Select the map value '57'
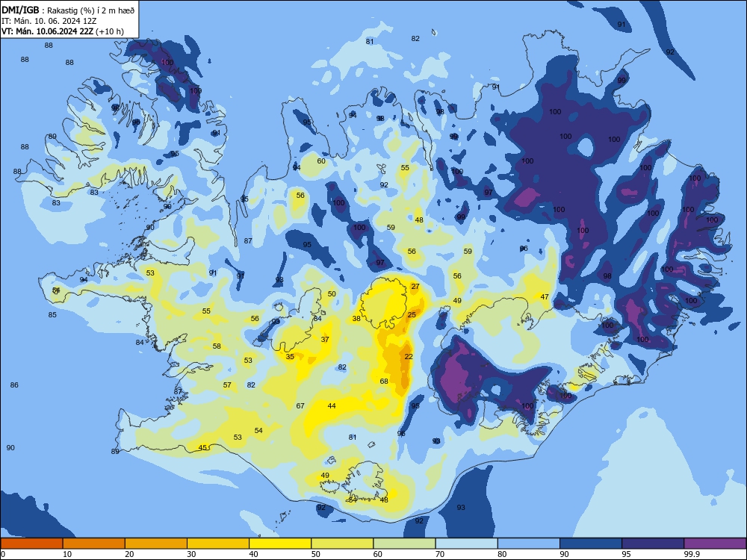The height and width of the screenshot is (560, 747). pyautogui.click(x=227, y=385)
